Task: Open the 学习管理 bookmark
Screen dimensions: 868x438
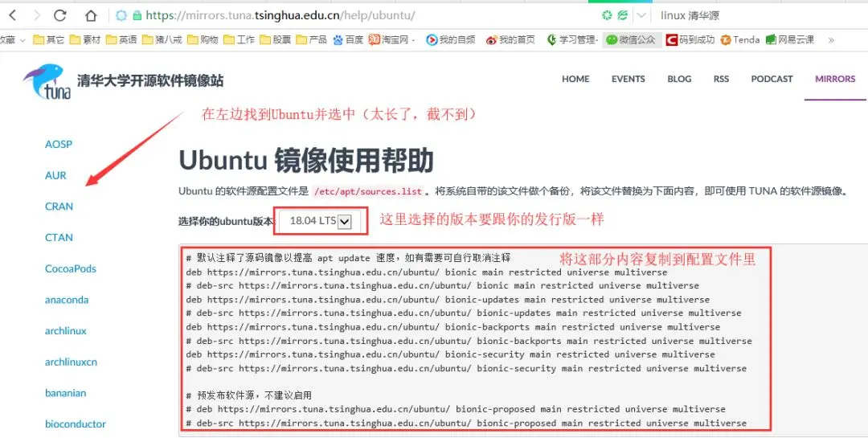Action: pyautogui.click(x=572, y=40)
